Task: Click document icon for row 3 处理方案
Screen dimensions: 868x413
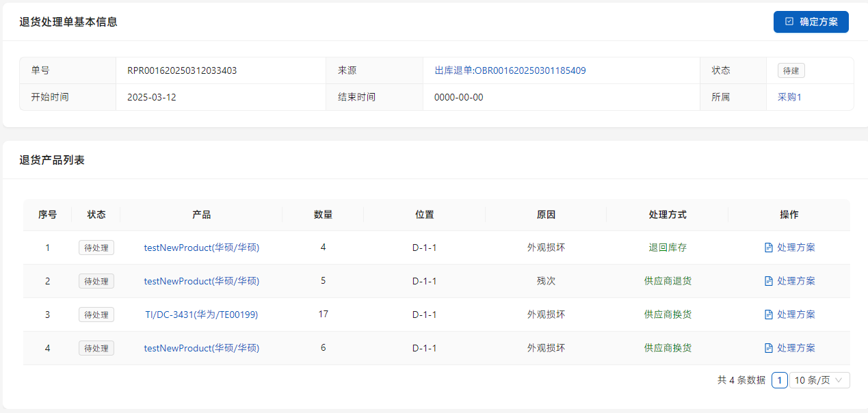Action: point(768,315)
